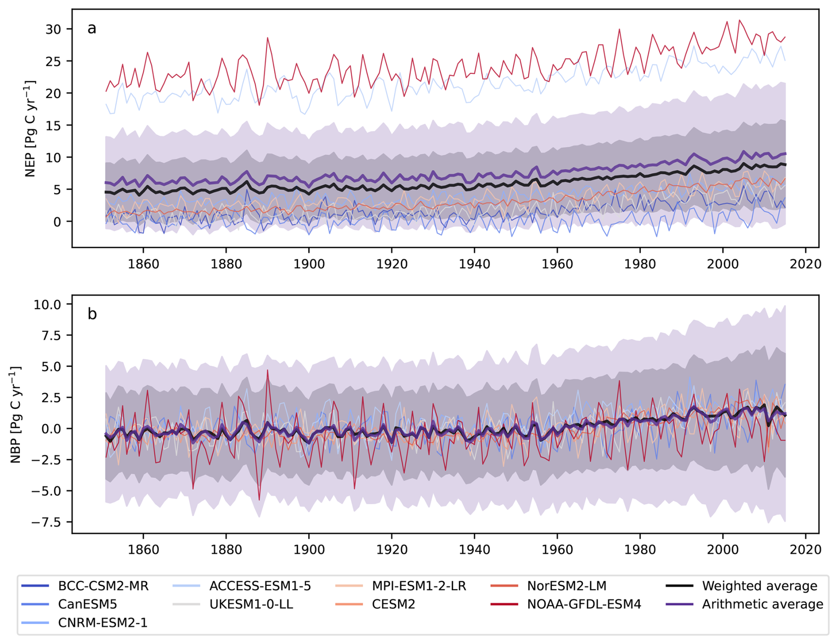838x644 pixels.
Task: Click the black Weighted average legend line
Action: [x=679, y=586]
